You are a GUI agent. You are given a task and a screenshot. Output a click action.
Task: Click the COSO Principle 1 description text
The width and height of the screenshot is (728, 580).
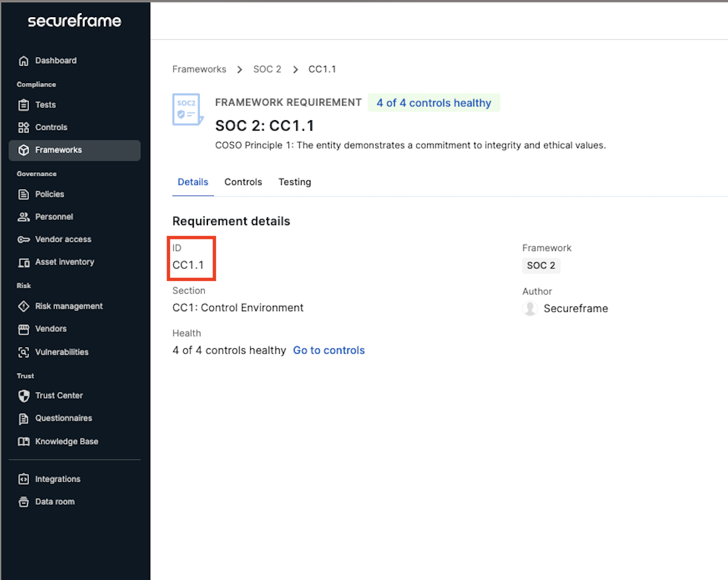(410, 145)
